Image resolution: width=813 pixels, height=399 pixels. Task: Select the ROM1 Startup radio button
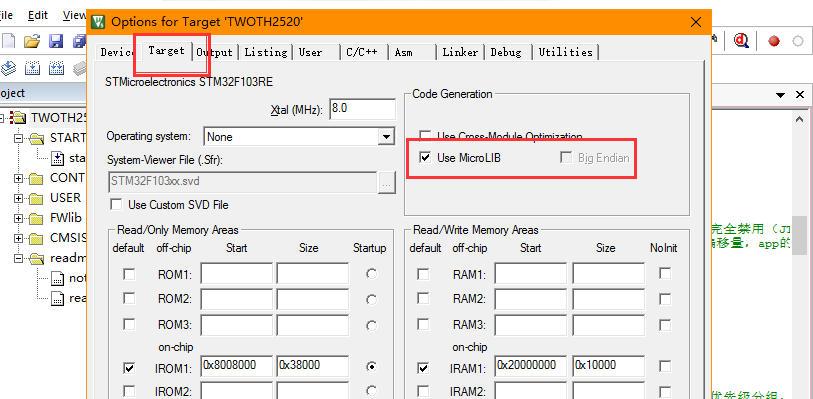coord(371,274)
